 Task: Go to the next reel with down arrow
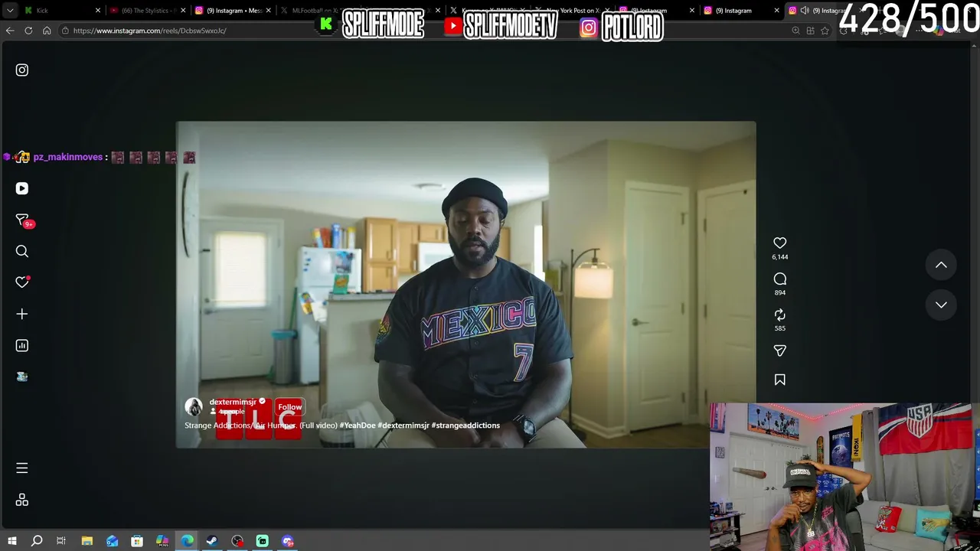coord(941,305)
